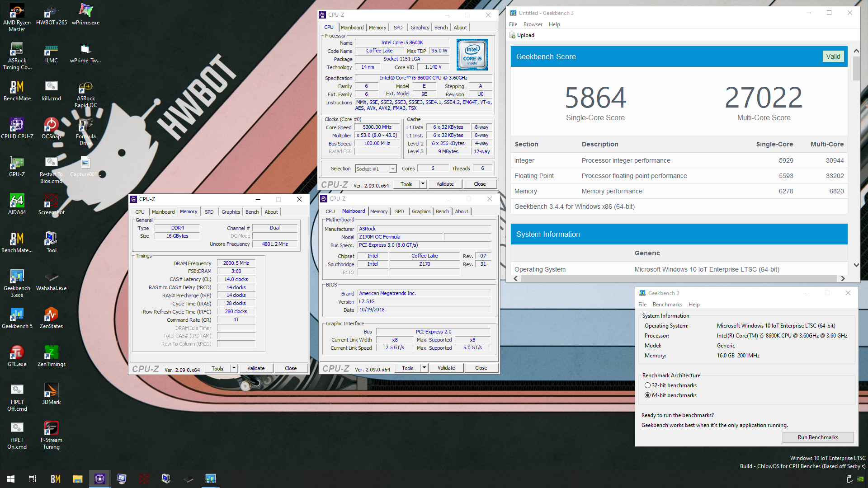Click BenchMate icon in taskbar
Image resolution: width=868 pixels, height=488 pixels.
point(55,479)
